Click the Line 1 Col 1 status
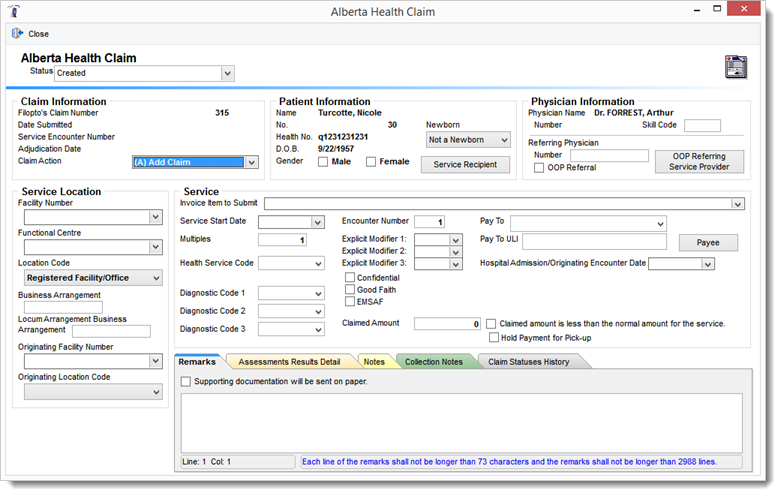The image size is (781, 496). (206, 462)
